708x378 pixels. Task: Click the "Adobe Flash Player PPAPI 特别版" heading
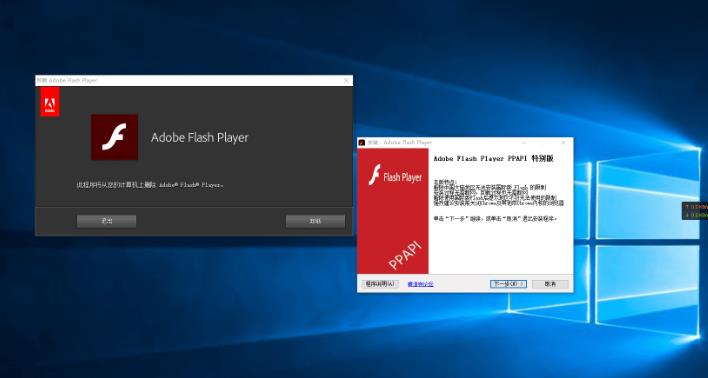493,159
